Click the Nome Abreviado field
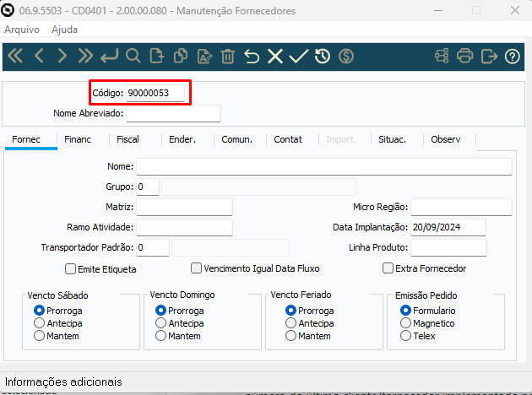 tap(173, 113)
